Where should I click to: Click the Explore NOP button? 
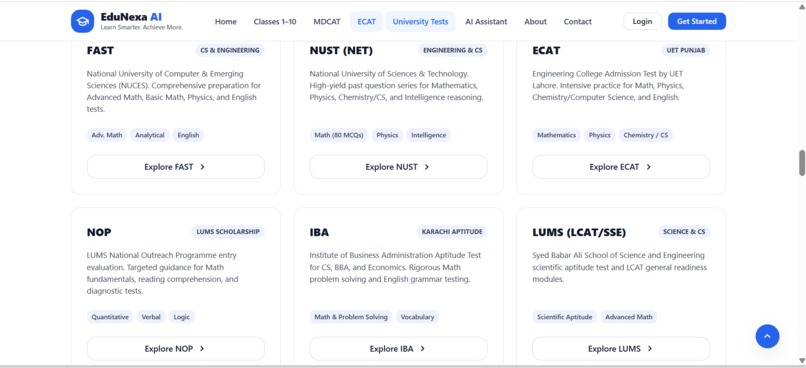[176, 348]
